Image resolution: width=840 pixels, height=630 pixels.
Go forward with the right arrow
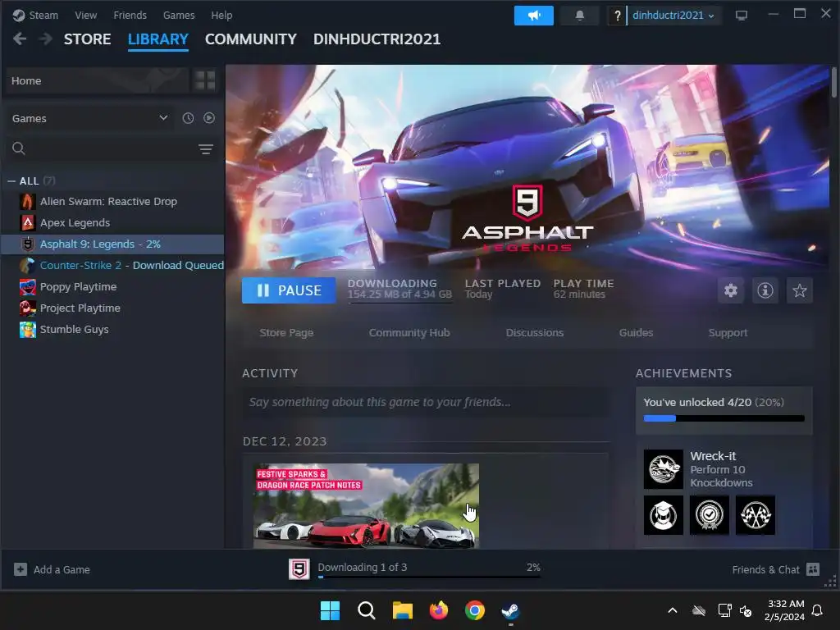tap(46, 39)
